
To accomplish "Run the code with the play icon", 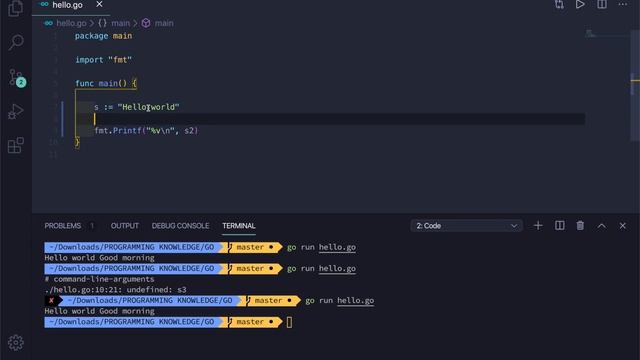I will point(580,4).
